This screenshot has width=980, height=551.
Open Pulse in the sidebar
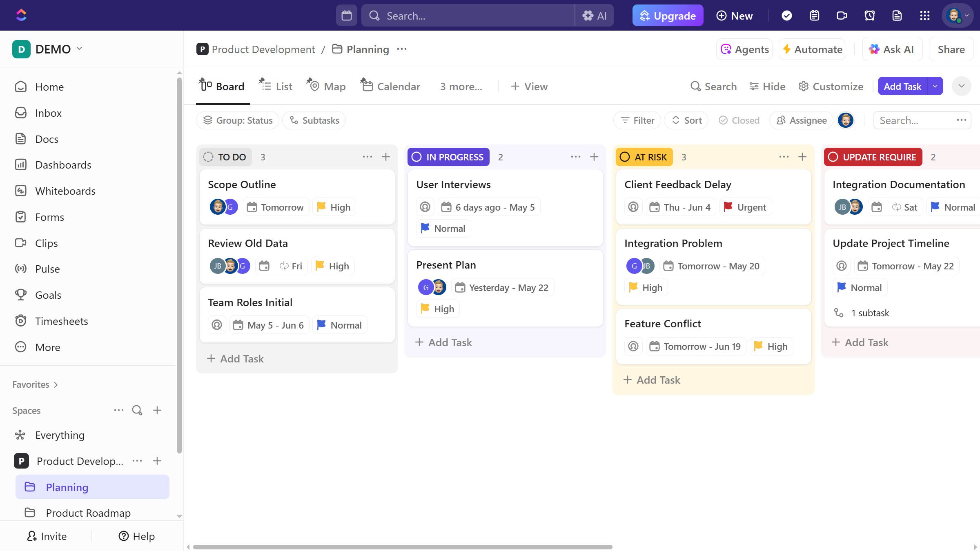[47, 269]
